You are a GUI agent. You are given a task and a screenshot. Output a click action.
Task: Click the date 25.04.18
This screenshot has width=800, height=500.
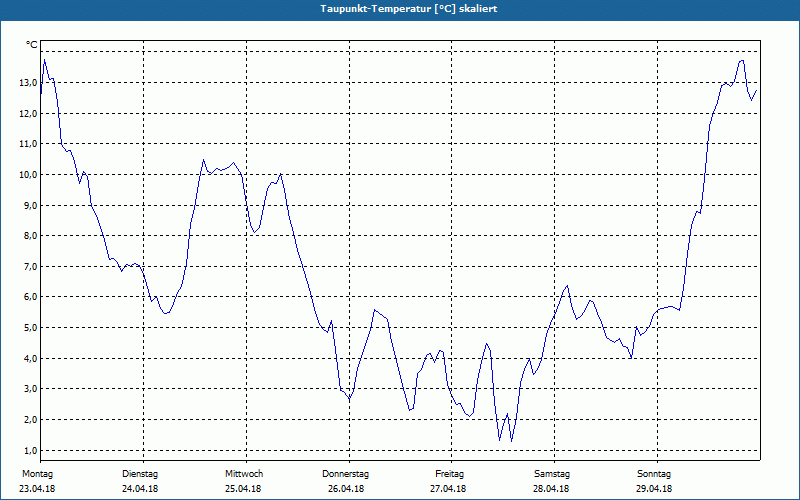243,489
